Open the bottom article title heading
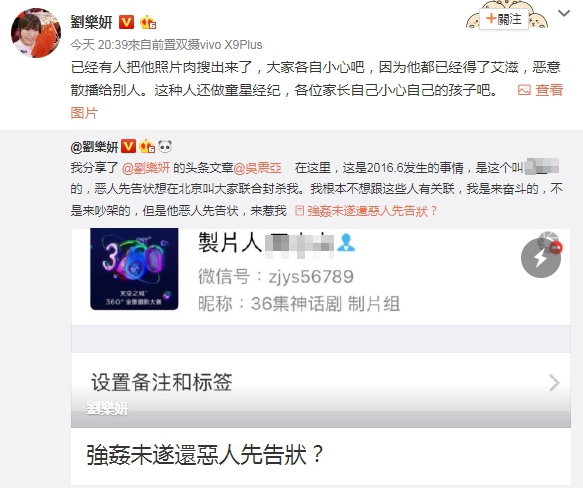 [205, 455]
